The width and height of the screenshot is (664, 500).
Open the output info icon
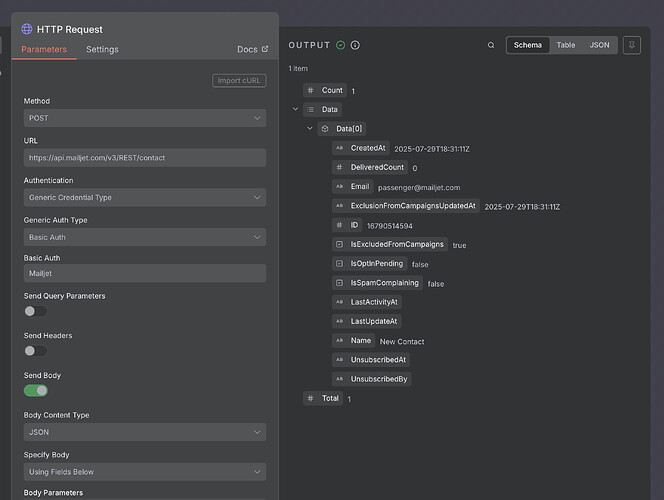(x=355, y=45)
